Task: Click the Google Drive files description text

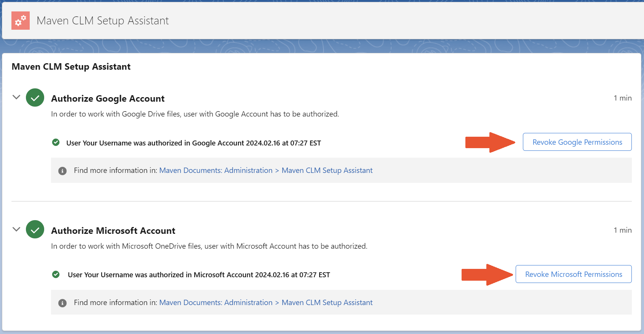Action: (x=195, y=114)
